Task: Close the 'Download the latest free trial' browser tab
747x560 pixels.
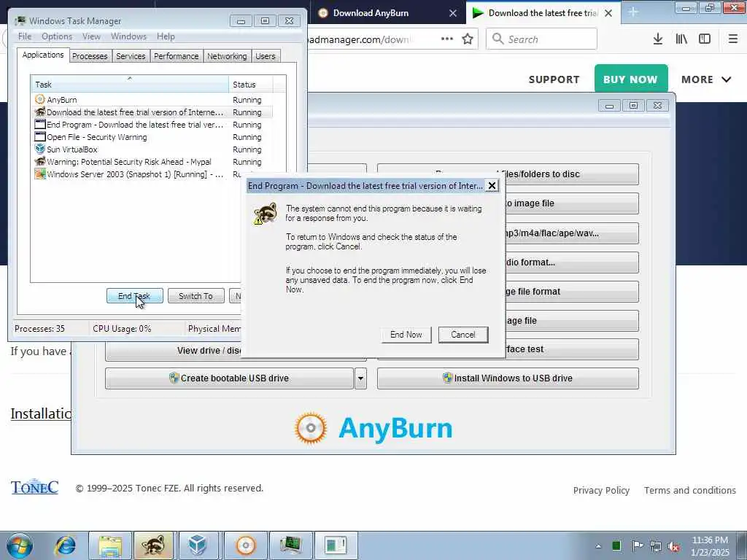Action: click(x=608, y=13)
